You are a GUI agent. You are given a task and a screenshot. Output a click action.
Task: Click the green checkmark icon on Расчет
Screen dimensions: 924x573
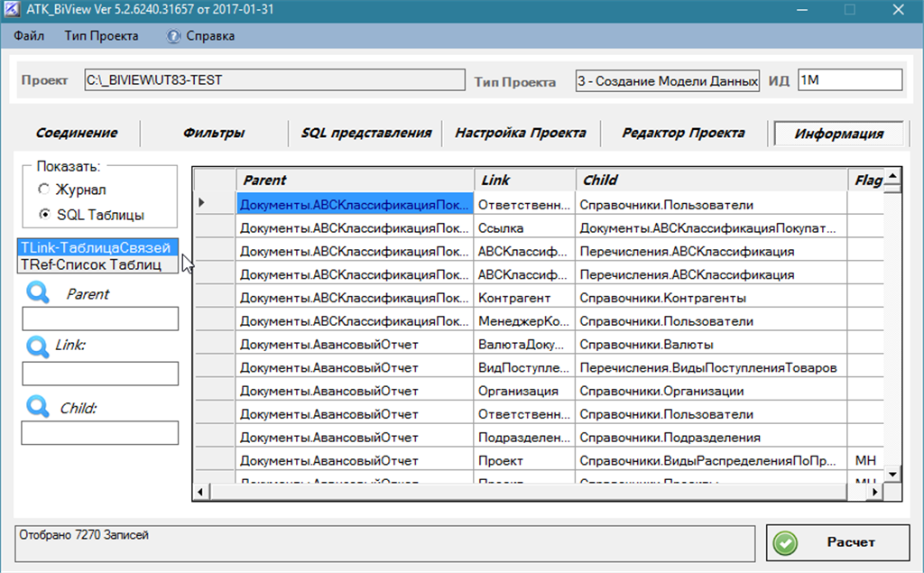pos(786,543)
